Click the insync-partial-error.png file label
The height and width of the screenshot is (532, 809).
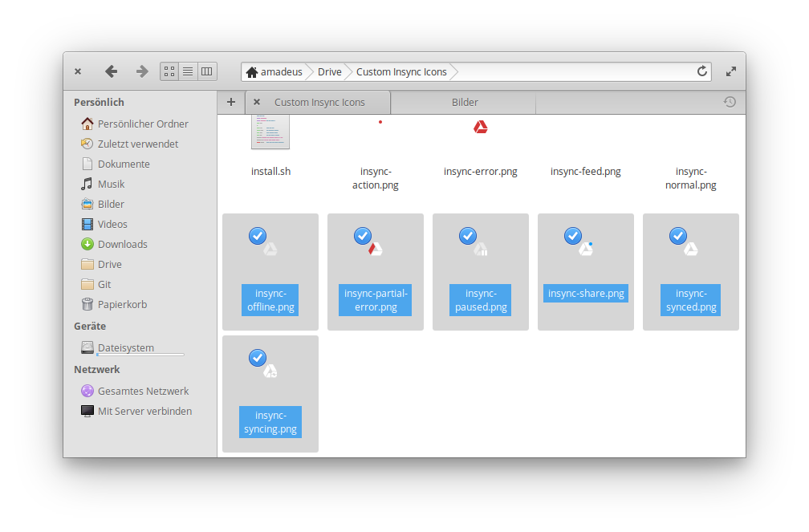pyautogui.click(x=376, y=300)
